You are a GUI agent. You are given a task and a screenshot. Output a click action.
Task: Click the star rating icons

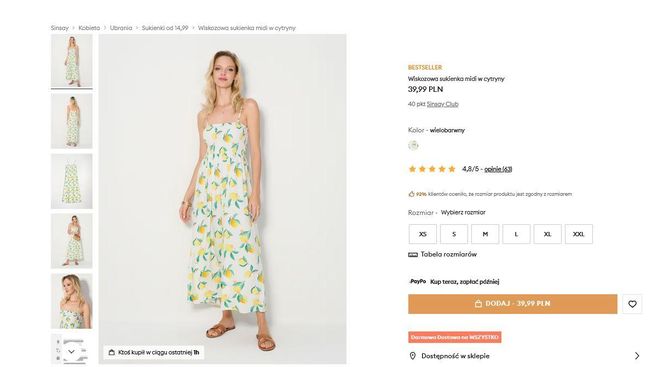point(432,169)
